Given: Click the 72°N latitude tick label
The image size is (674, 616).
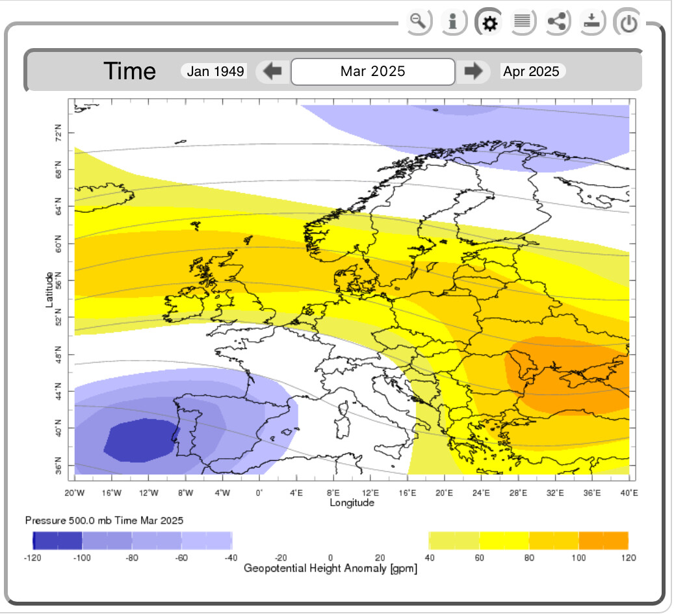Looking at the screenshot, I should [x=58, y=133].
